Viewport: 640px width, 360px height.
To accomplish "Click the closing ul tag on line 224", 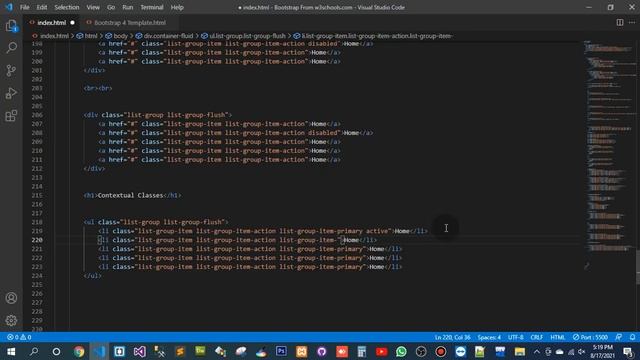I will pos(93,276).
